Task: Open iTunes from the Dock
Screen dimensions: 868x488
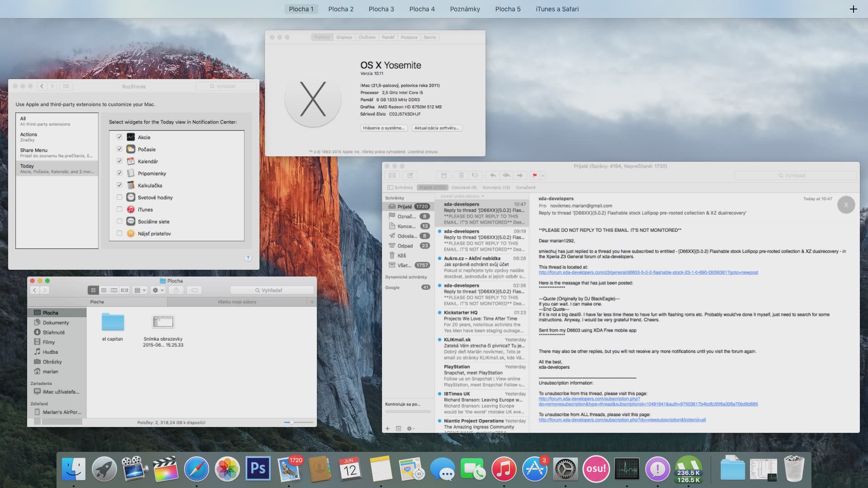Action: [504, 469]
